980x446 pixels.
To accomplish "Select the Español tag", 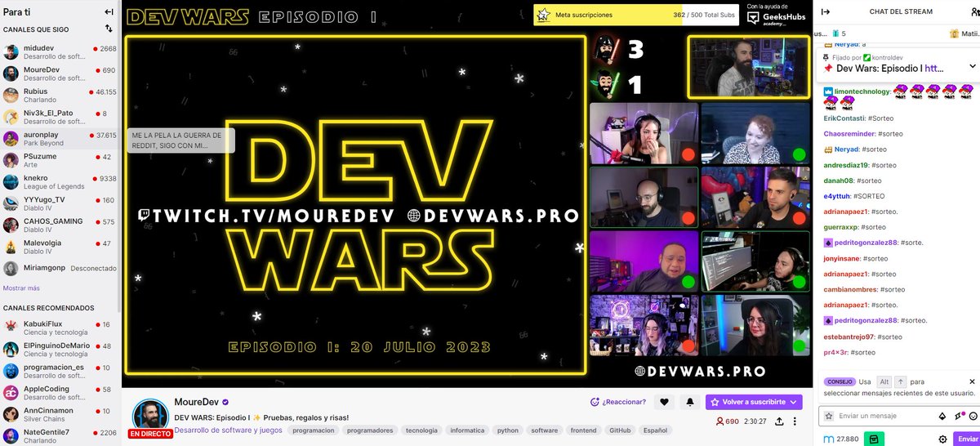I will 655,430.
